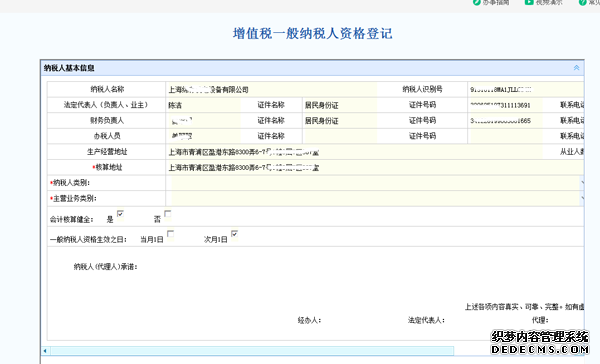Image resolution: width=600 pixels, height=364 pixels.
Task: Open the 主营业务类别 dropdown
Action: point(375,198)
